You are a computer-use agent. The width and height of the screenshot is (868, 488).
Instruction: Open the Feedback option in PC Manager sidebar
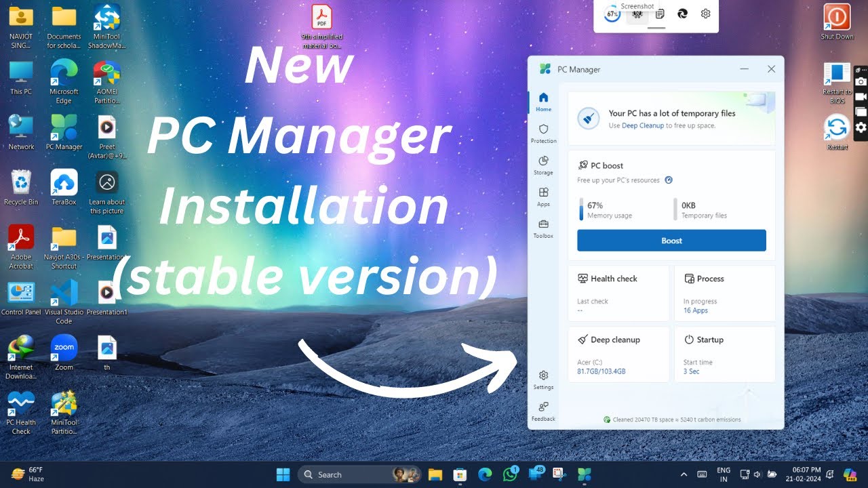click(x=543, y=411)
